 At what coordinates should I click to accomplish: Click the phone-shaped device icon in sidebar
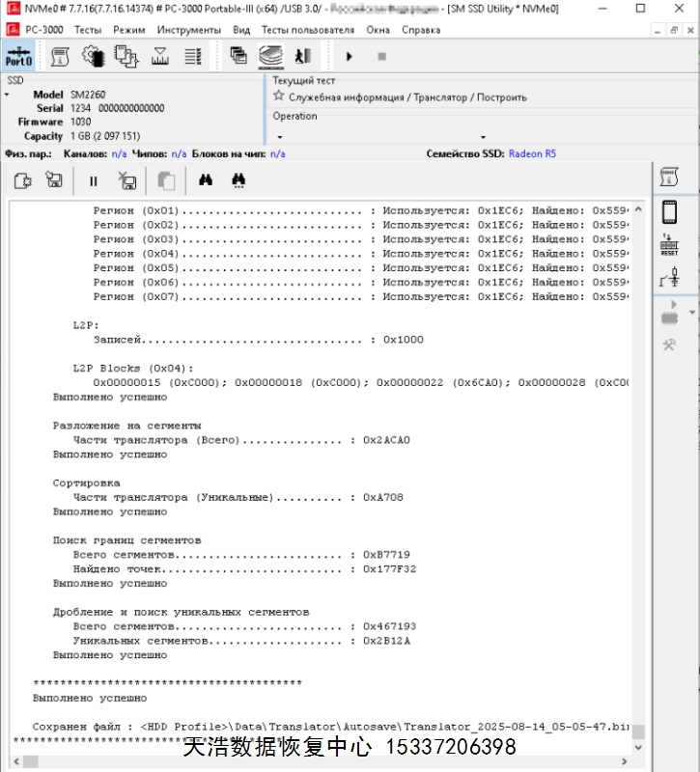pyautogui.click(x=669, y=211)
